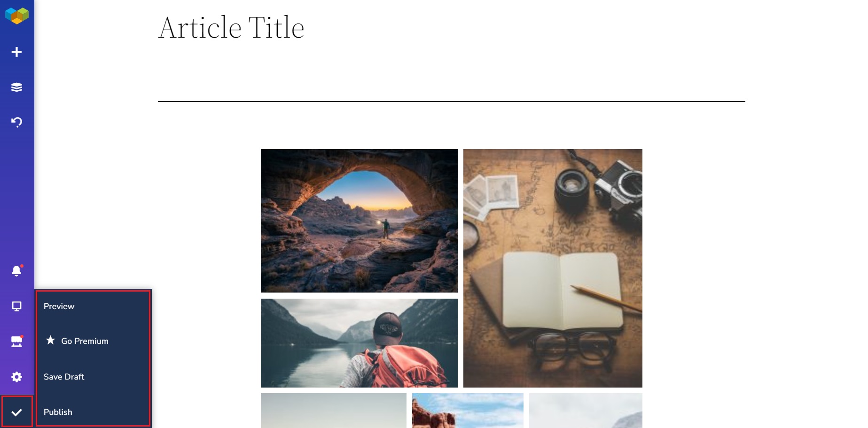Click the Visual Composer logo icon

[x=17, y=16]
